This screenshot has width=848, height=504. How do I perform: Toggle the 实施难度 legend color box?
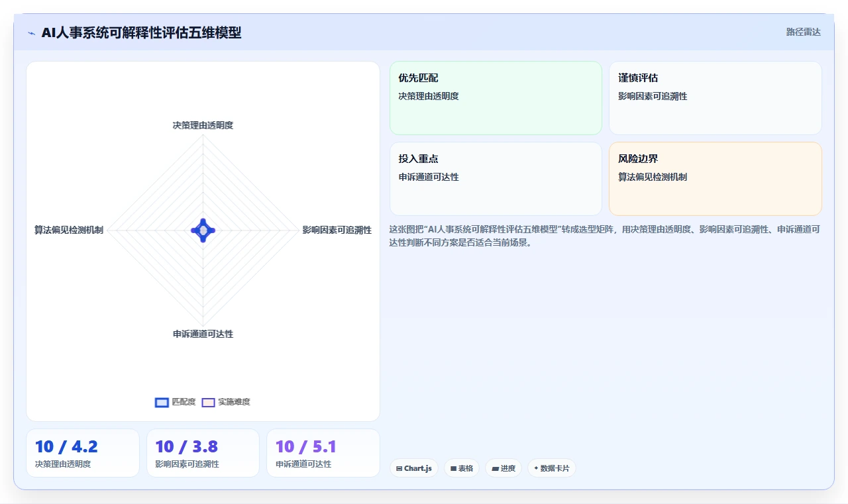coord(208,402)
